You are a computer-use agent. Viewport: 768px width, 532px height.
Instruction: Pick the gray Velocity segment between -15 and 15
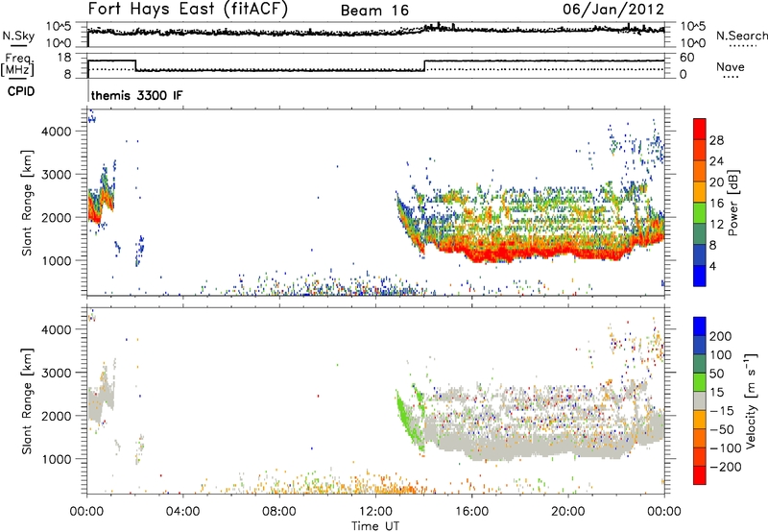click(x=700, y=400)
